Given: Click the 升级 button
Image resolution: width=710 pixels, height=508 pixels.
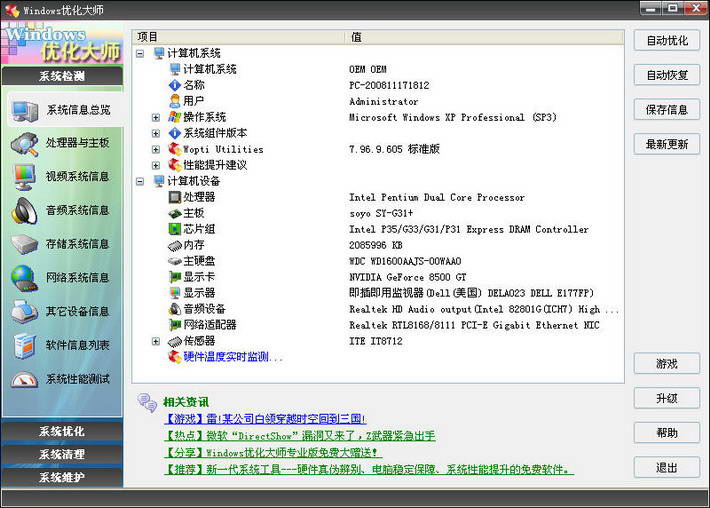Looking at the screenshot, I should 667,398.
